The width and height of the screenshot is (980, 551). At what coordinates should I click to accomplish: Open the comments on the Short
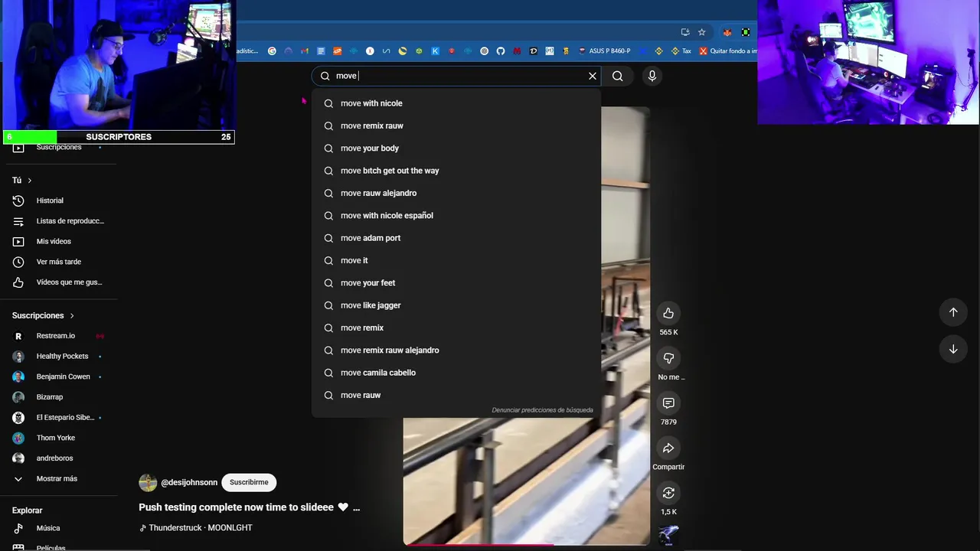click(x=668, y=403)
